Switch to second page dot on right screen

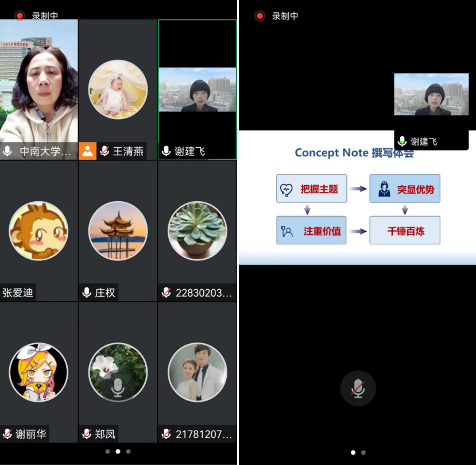(363, 452)
